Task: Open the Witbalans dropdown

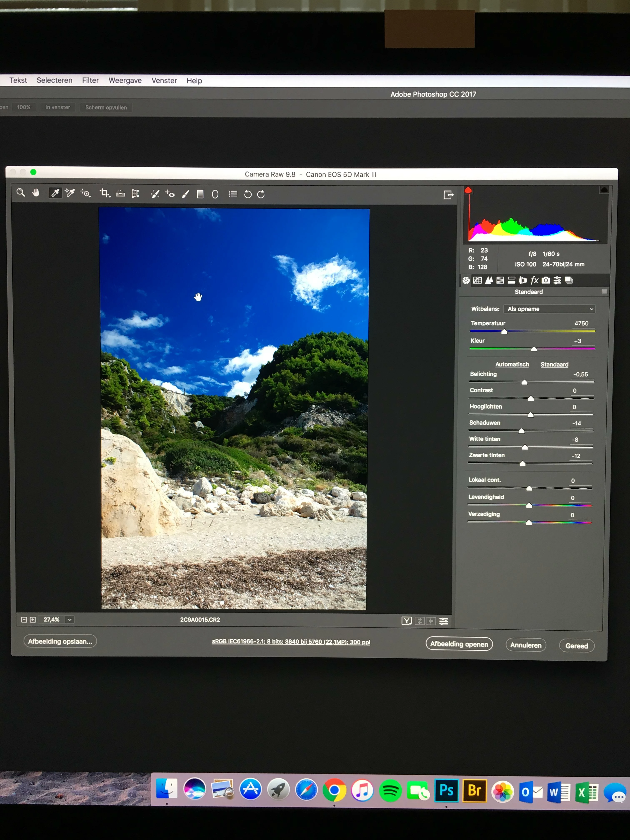Action: coord(549,309)
